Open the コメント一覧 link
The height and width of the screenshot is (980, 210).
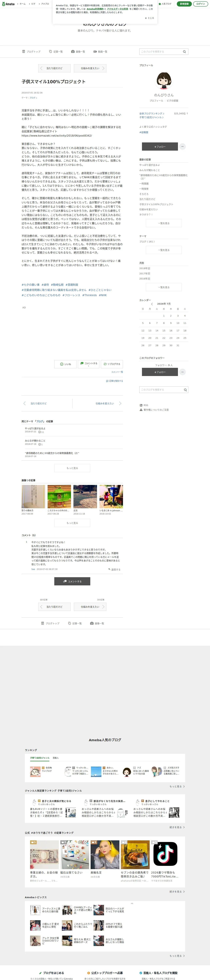coord(117,372)
